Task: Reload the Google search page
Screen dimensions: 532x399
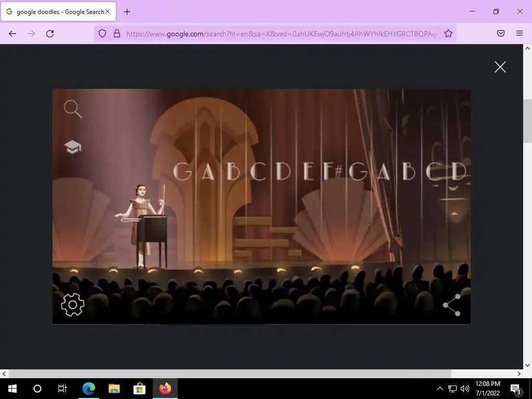Action: (x=50, y=34)
